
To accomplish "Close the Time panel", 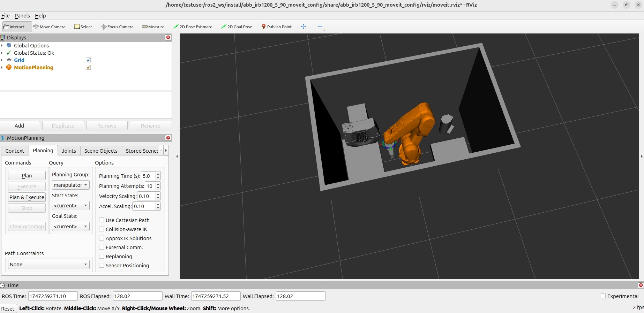I will pyautogui.click(x=641, y=285).
